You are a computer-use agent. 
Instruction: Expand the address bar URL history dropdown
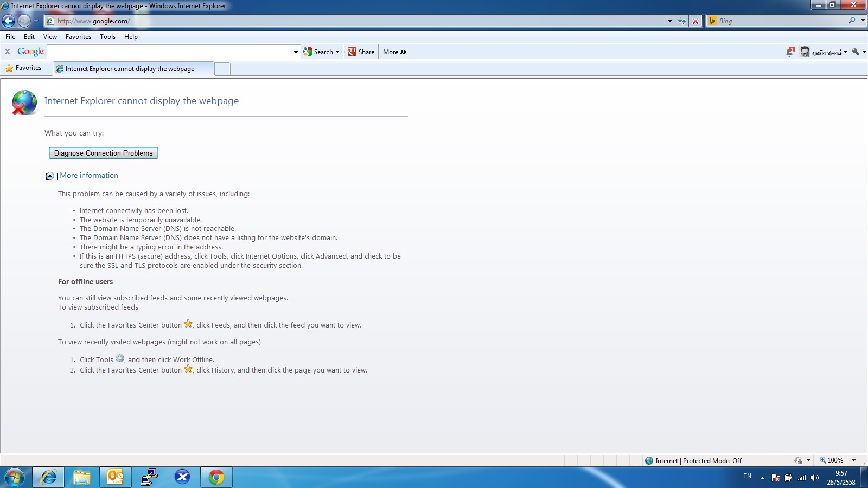(670, 21)
